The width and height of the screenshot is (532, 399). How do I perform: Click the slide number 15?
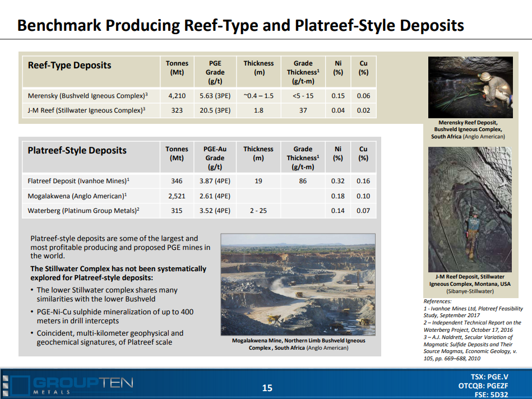pos(267,388)
